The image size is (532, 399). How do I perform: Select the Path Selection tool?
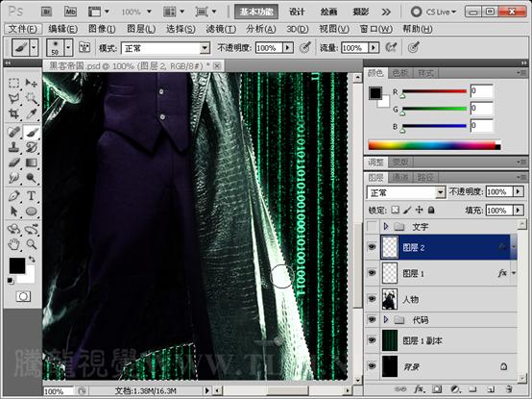tap(13, 212)
